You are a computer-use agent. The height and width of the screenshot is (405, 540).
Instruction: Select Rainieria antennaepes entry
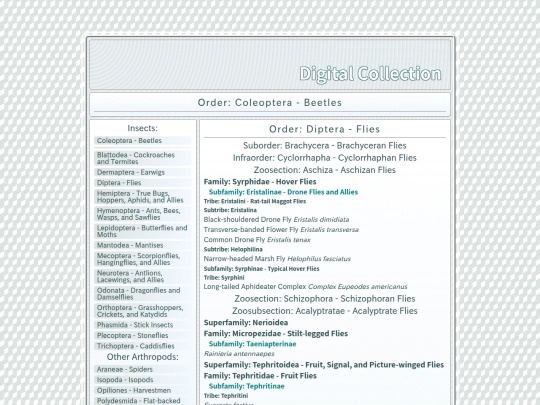coord(239,354)
